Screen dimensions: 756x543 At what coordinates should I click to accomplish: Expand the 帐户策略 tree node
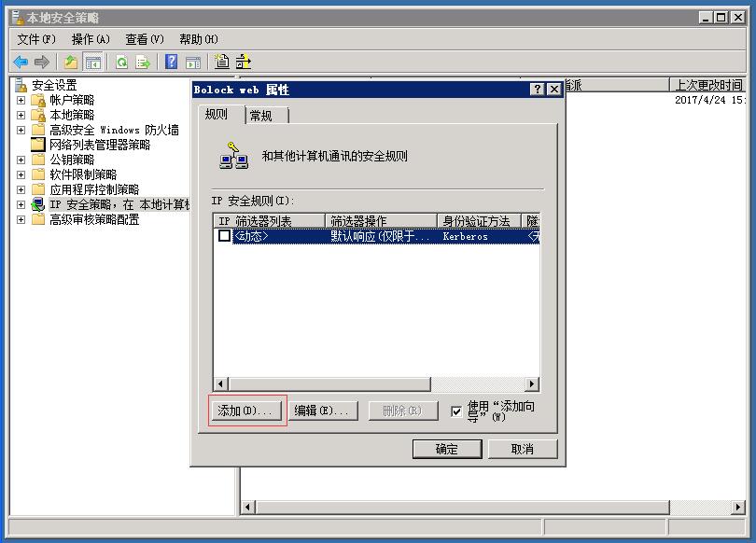[21, 98]
